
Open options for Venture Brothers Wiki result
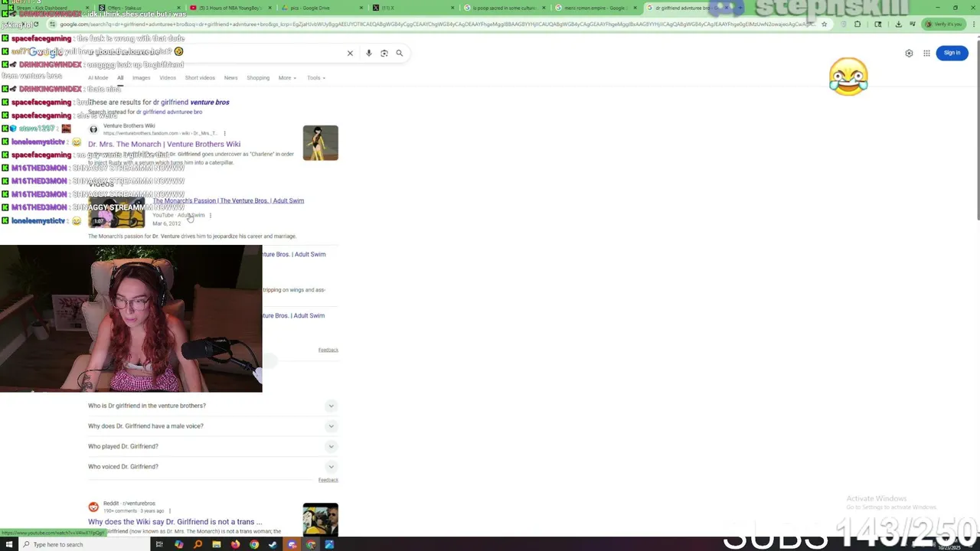[224, 133]
